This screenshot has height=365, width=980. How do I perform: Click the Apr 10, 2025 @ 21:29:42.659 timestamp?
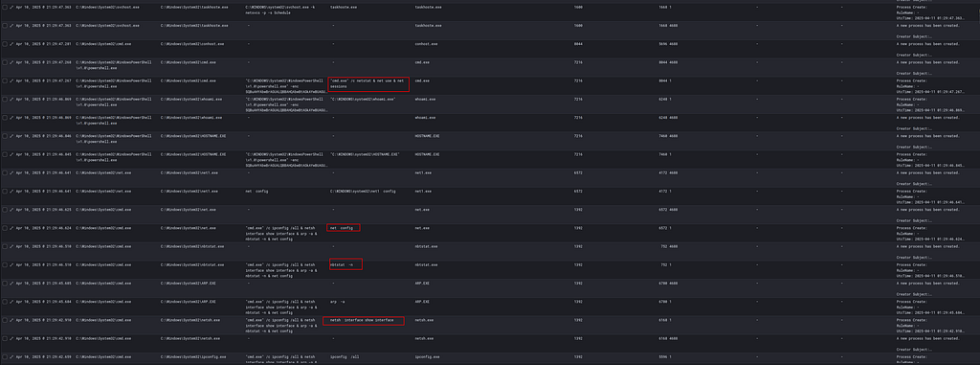tap(43, 356)
